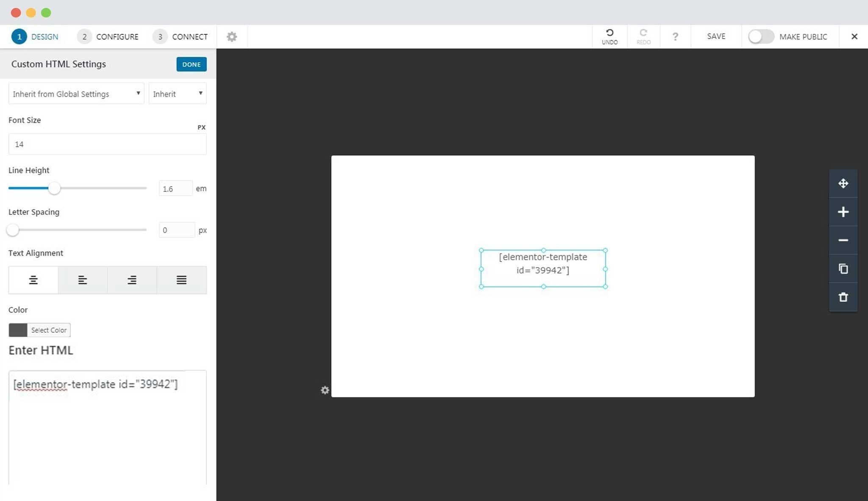Image resolution: width=868 pixels, height=501 pixels.
Task: Delete element with trash icon
Action: (843, 297)
